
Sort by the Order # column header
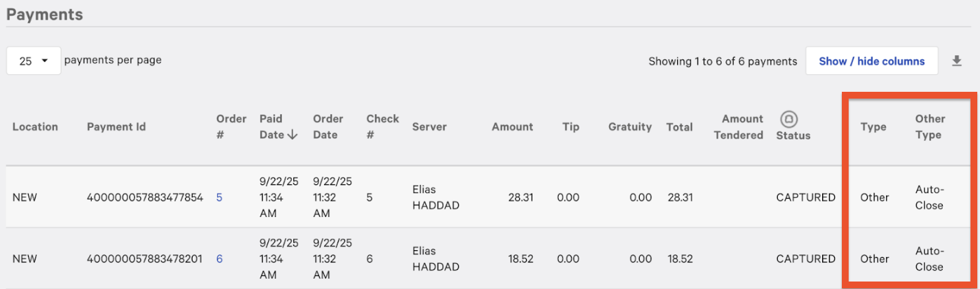click(231, 126)
